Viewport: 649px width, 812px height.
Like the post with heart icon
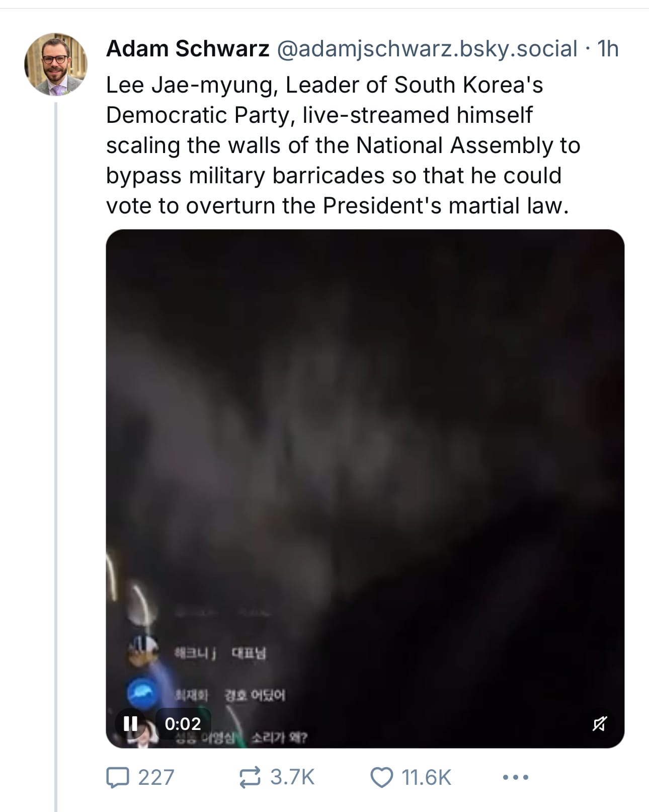point(382,777)
